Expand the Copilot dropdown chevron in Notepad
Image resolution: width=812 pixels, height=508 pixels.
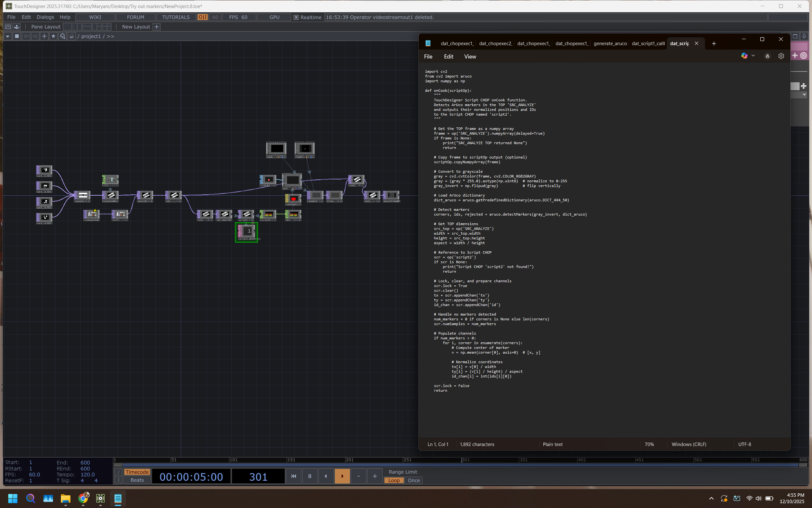pyautogui.click(x=753, y=56)
